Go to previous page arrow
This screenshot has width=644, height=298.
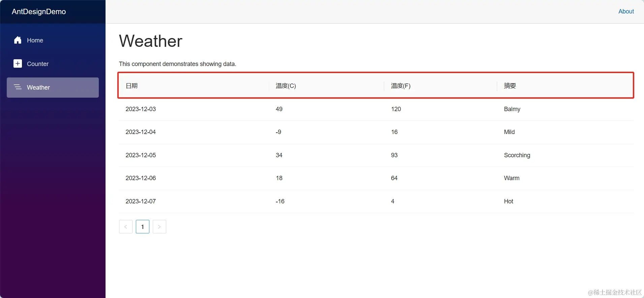[x=126, y=227]
